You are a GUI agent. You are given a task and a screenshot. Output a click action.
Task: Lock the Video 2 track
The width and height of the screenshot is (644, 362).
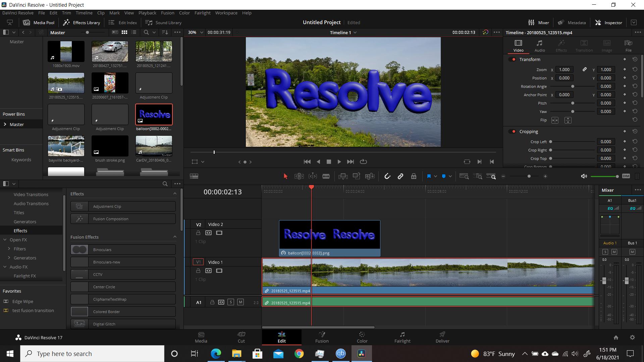click(198, 233)
